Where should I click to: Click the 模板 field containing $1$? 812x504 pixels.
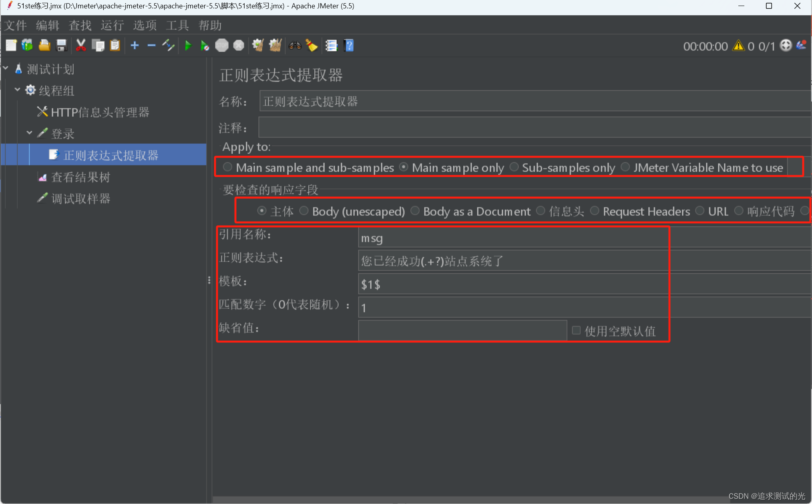coord(585,284)
